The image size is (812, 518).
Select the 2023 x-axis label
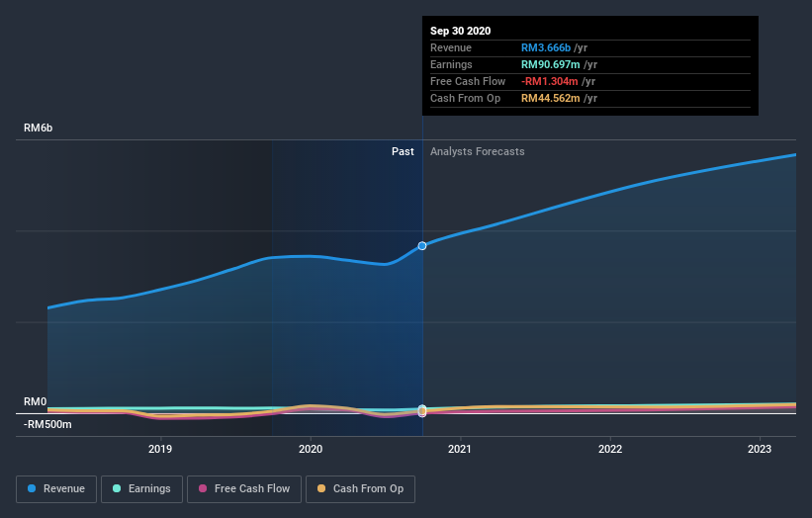coord(760,449)
